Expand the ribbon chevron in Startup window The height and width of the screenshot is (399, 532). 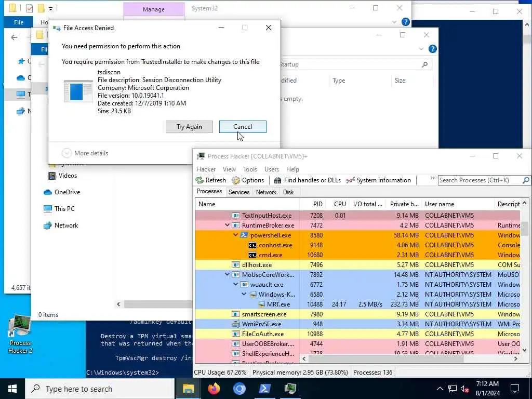(x=421, y=49)
